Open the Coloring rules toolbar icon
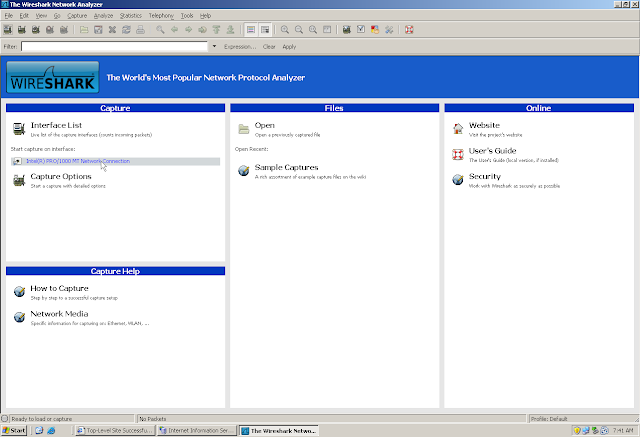 point(375,30)
